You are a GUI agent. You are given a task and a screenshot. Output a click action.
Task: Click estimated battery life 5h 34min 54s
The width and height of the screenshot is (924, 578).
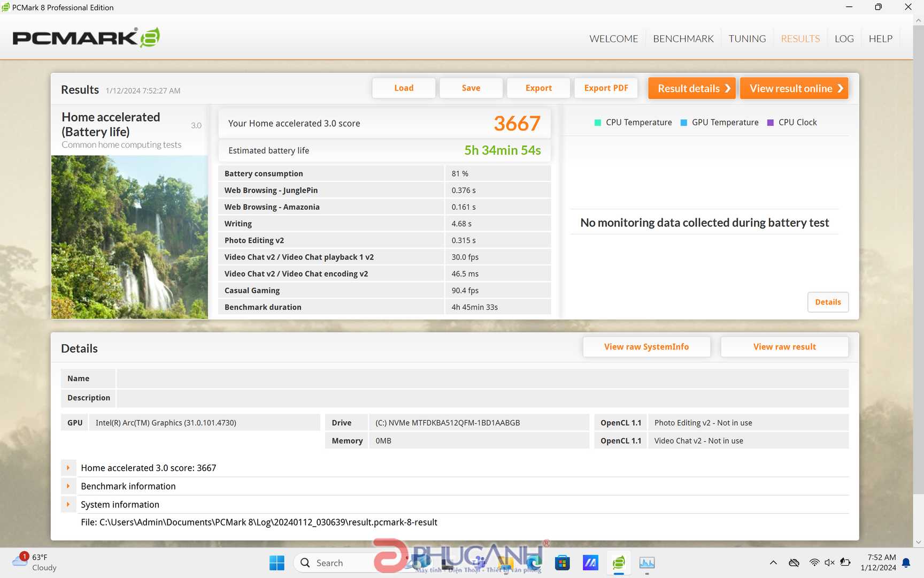(x=503, y=150)
